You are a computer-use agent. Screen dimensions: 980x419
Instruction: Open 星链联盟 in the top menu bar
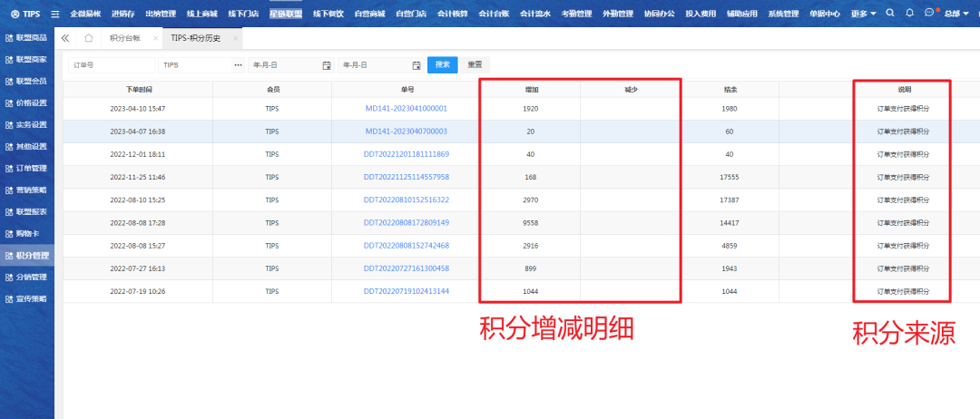point(285,14)
